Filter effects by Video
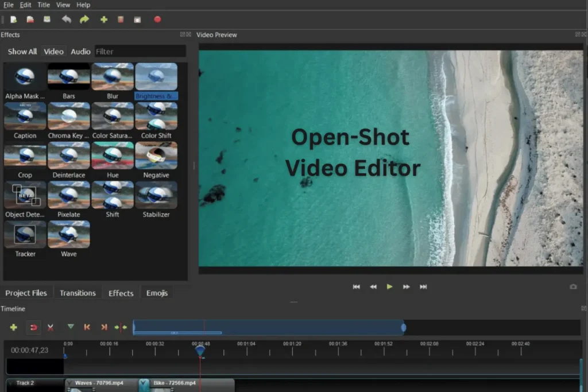The width and height of the screenshot is (588, 392). (x=53, y=51)
